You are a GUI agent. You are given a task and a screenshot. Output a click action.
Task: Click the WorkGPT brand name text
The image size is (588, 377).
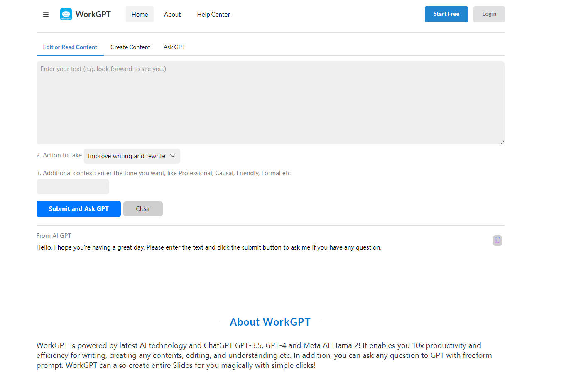click(93, 14)
